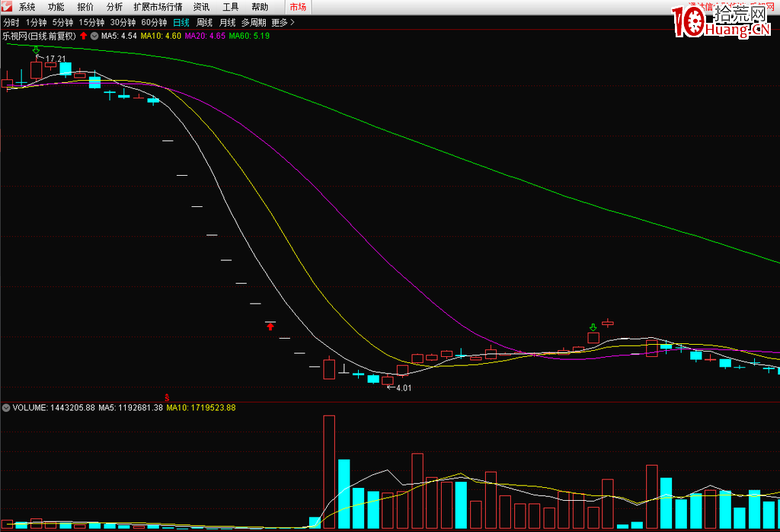Viewport: 780px width, 532px height.
Task: Switch to 日线 daily period
Action: point(181,23)
